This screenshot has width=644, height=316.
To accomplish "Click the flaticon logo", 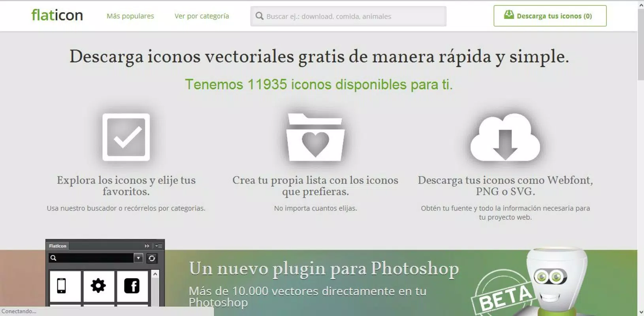I will [x=57, y=15].
